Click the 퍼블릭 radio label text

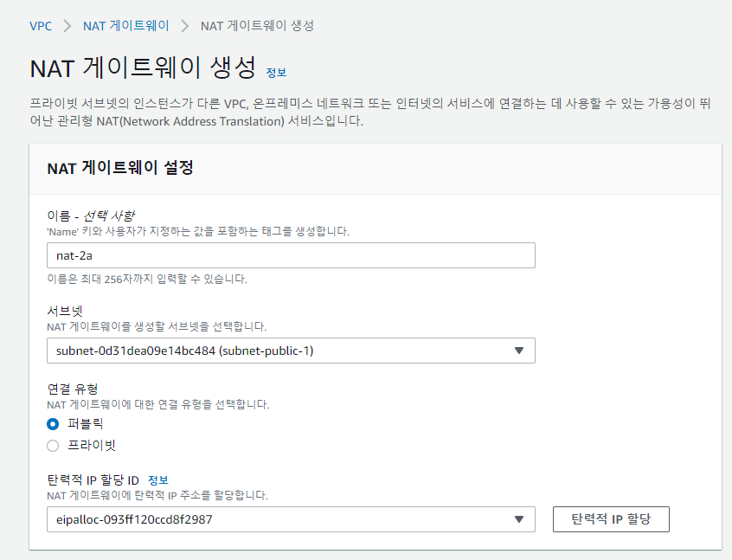tap(86, 424)
